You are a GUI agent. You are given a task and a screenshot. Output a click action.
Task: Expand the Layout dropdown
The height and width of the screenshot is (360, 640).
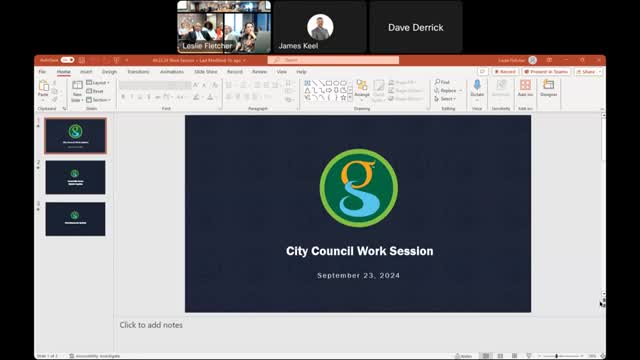[98, 83]
